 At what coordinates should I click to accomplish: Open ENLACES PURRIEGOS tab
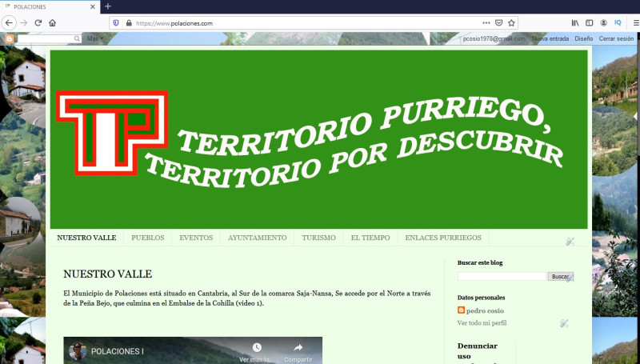[443, 238]
